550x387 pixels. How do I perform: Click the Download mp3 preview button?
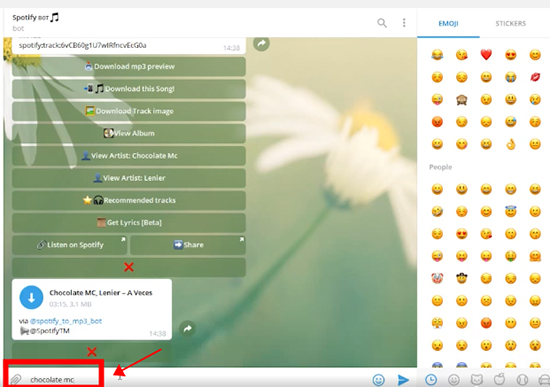[129, 66]
